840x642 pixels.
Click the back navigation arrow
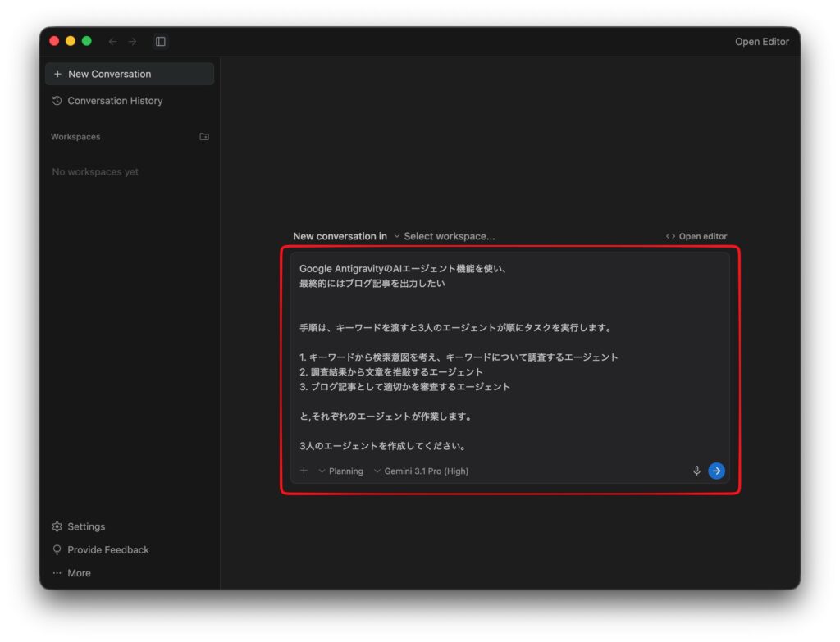coord(112,41)
